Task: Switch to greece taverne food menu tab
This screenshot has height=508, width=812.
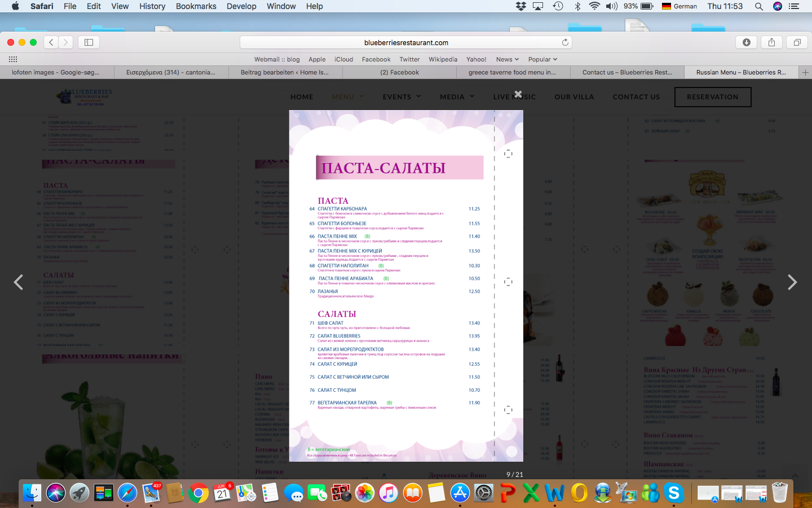Action: click(513, 72)
